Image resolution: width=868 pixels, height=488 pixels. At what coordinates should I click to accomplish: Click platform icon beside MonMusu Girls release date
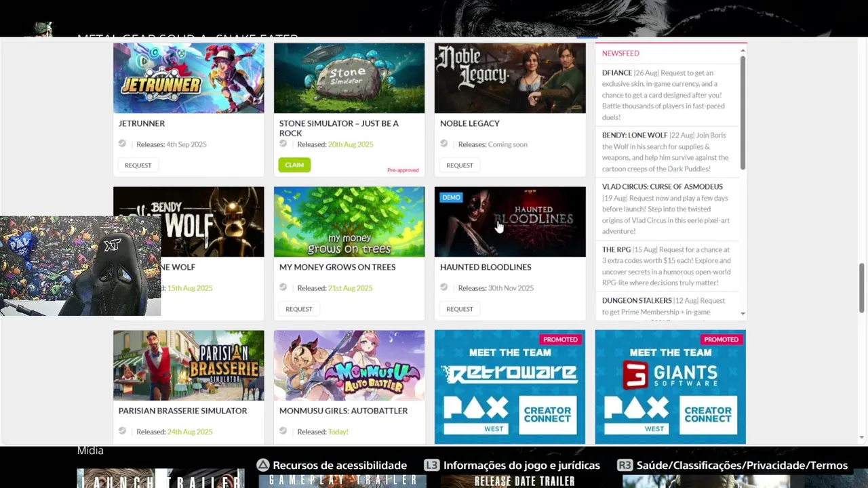click(x=283, y=431)
